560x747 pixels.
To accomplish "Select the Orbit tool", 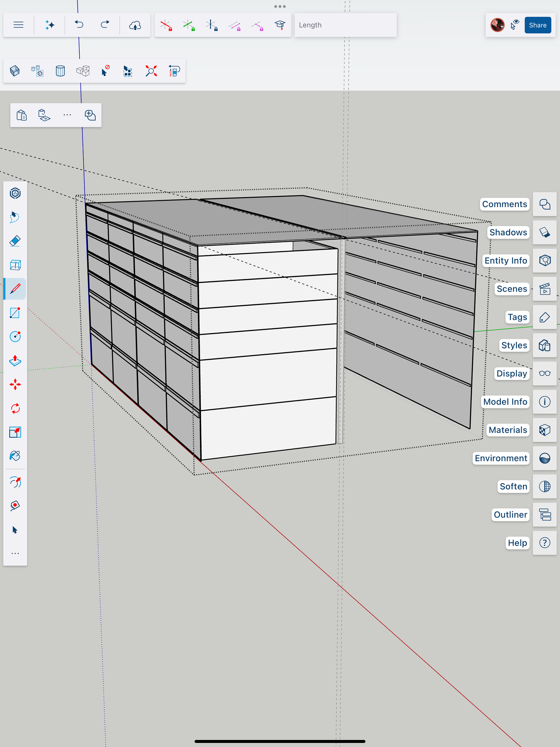I will coord(15,482).
